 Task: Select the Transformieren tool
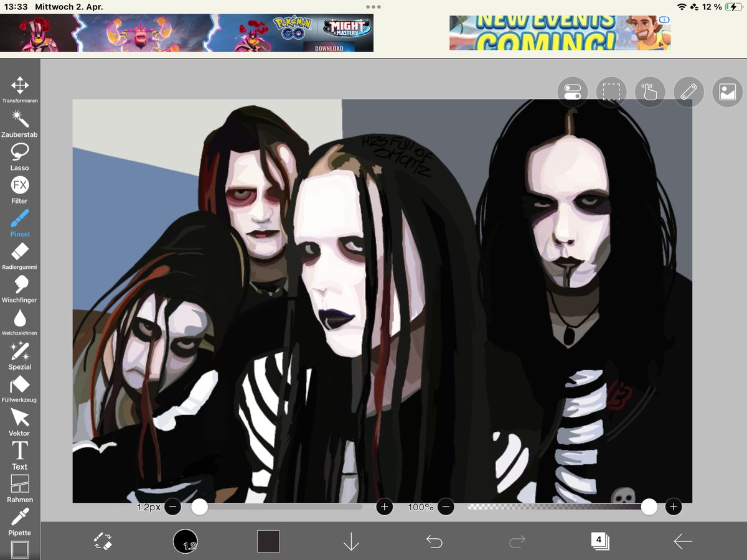click(x=20, y=90)
